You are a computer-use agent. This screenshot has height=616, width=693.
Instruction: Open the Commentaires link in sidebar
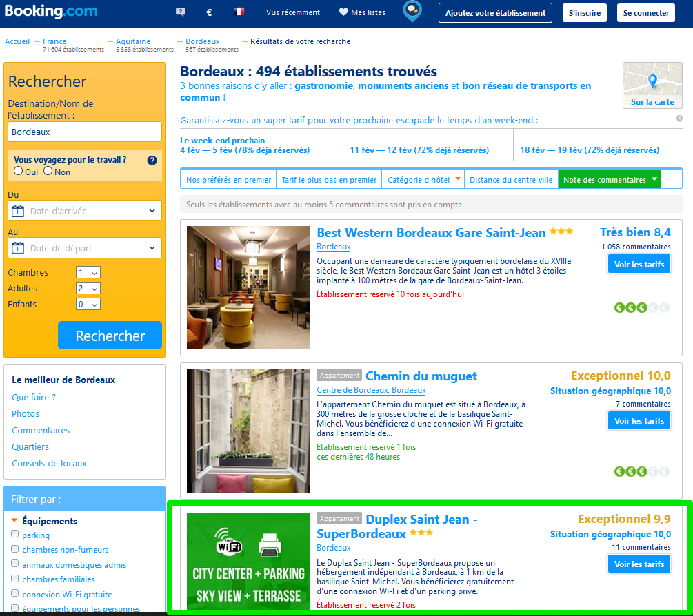point(41,430)
